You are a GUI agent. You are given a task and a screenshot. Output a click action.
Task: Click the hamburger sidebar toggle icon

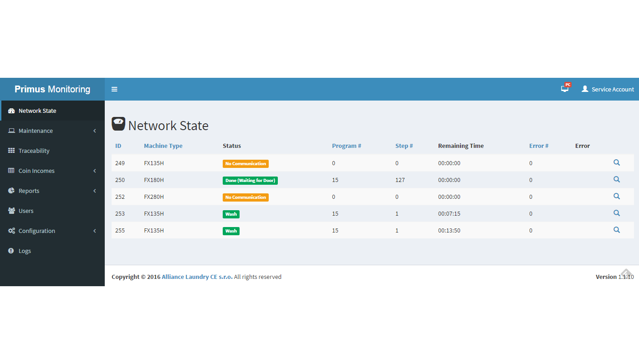[114, 89]
